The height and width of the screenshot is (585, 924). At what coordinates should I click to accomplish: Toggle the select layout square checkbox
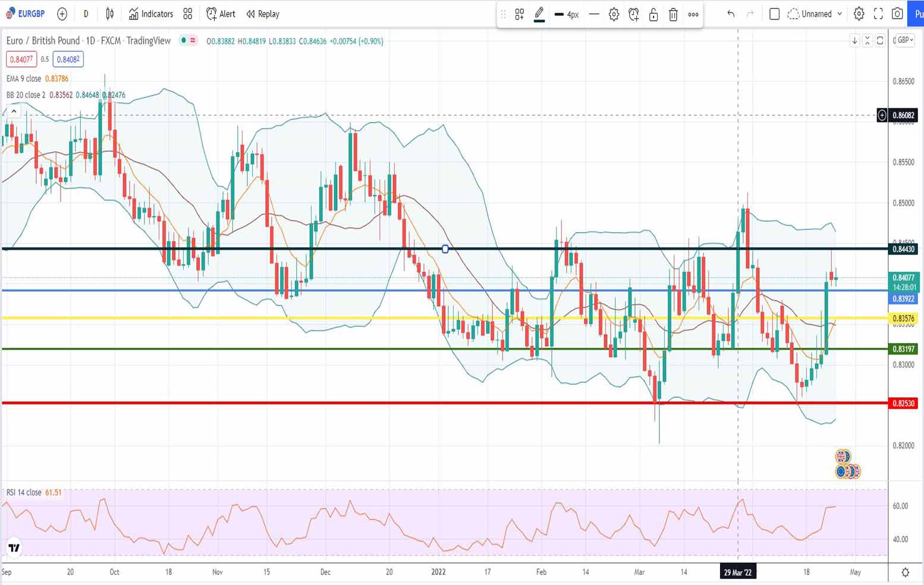tap(774, 14)
